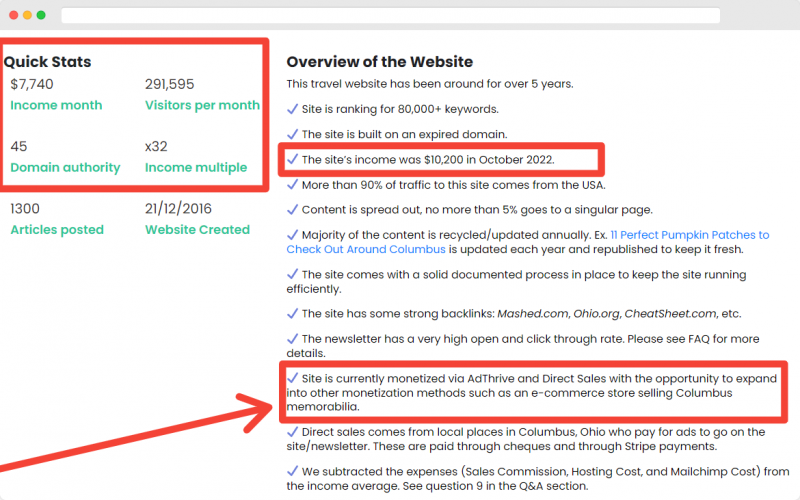Click the 'Website Created' label
Image resolution: width=800 pixels, height=500 pixels.
click(x=197, y=230)
